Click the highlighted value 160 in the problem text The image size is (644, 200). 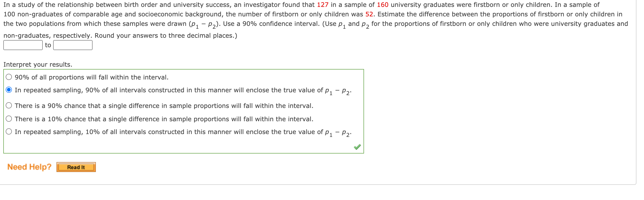(x=383, y=4)
